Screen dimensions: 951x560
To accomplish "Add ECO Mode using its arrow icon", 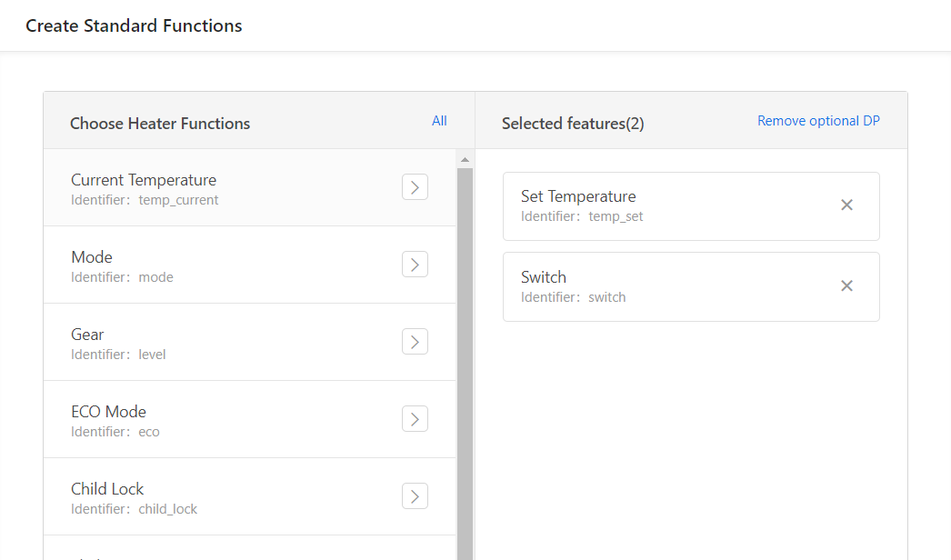I will 415,419.
